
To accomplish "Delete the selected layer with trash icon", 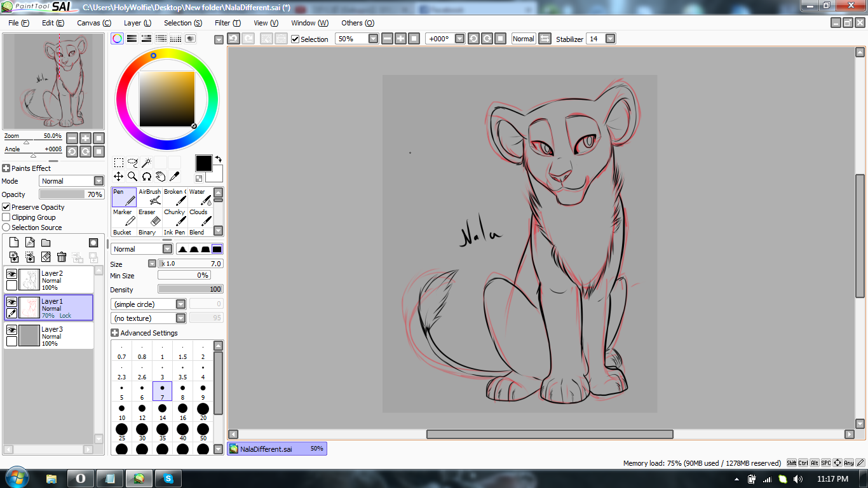I will tap(62, 257).
